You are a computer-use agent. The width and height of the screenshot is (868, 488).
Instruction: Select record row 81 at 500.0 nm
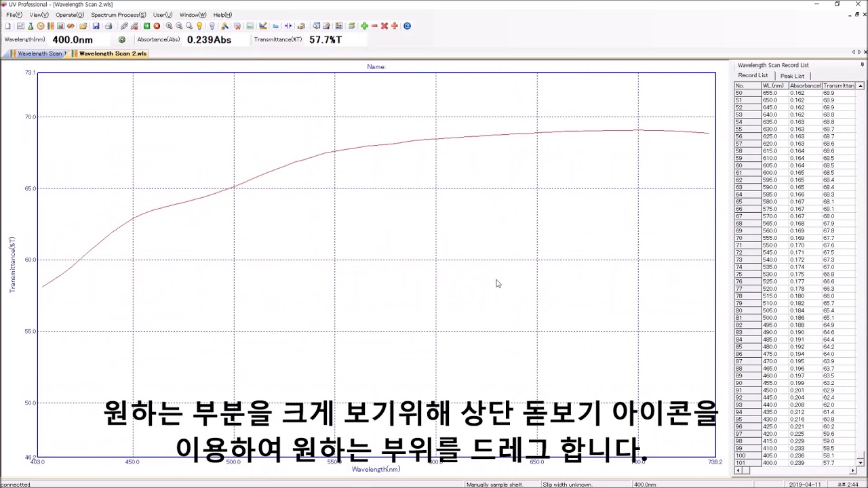point(795,318)
